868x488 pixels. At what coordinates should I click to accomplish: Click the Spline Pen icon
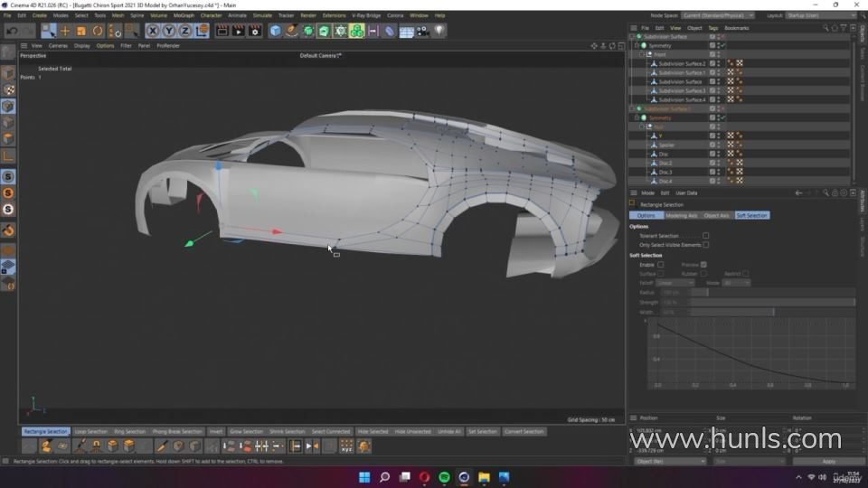(x=292, y=31)
